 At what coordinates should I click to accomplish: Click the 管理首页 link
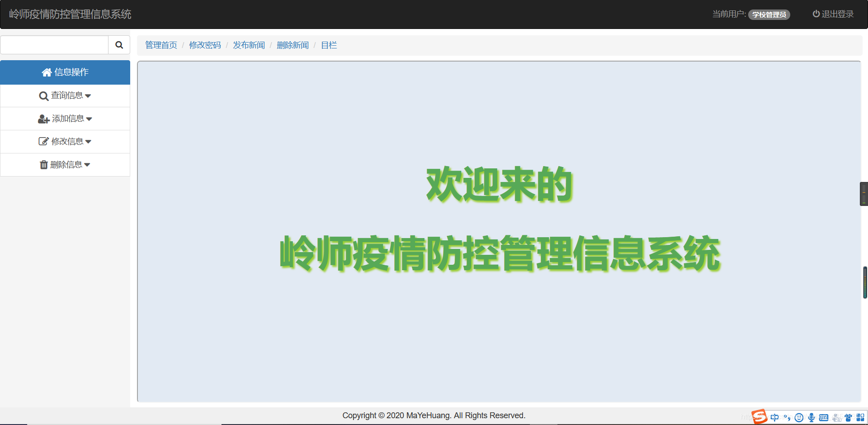(x=161, y=45)
